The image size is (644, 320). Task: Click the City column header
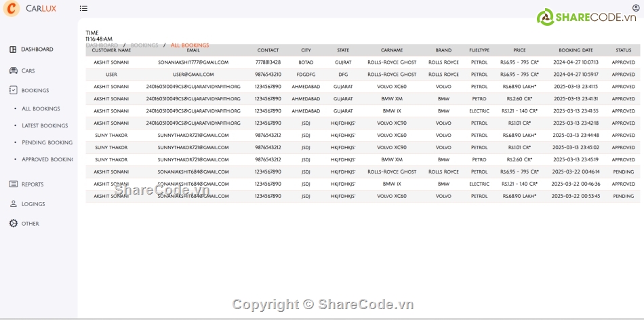(x=306, y=50)
